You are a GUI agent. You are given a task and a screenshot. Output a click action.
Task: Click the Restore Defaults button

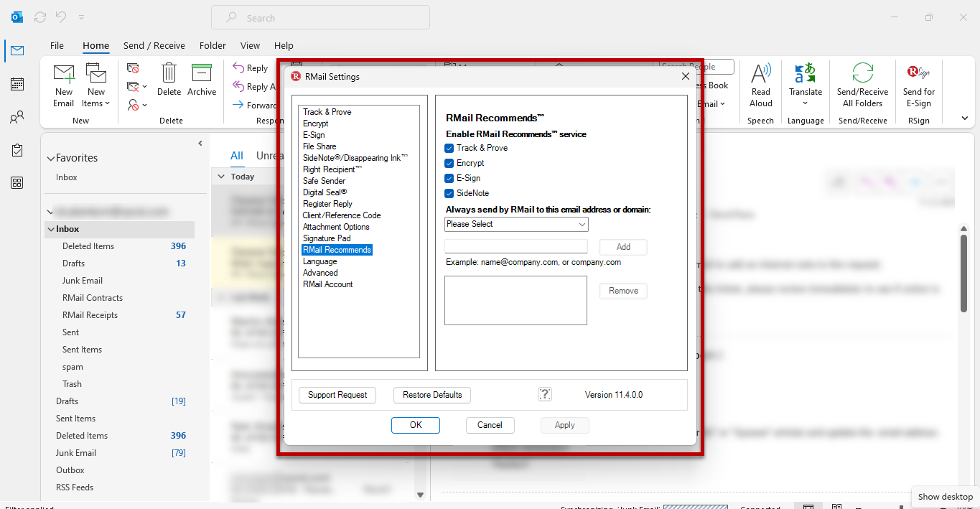point(431,395)
